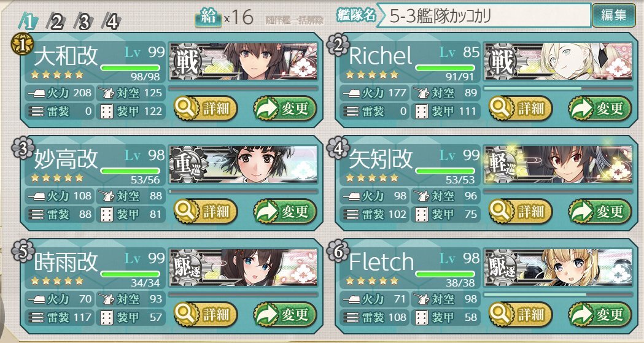Switch to fleet tab 3
Image resolution: width=644 pixels, height=343 pixels.
[x=83, y=21]
